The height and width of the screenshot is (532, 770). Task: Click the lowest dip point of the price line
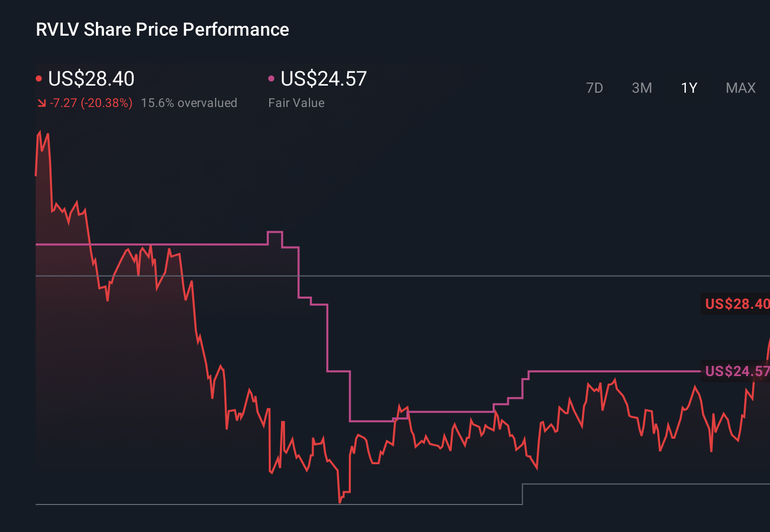tap(340, 502)
